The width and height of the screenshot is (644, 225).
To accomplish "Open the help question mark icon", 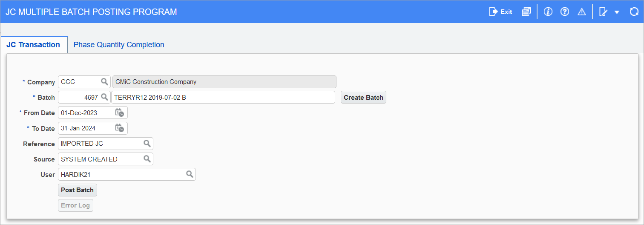I will point(565,12).
